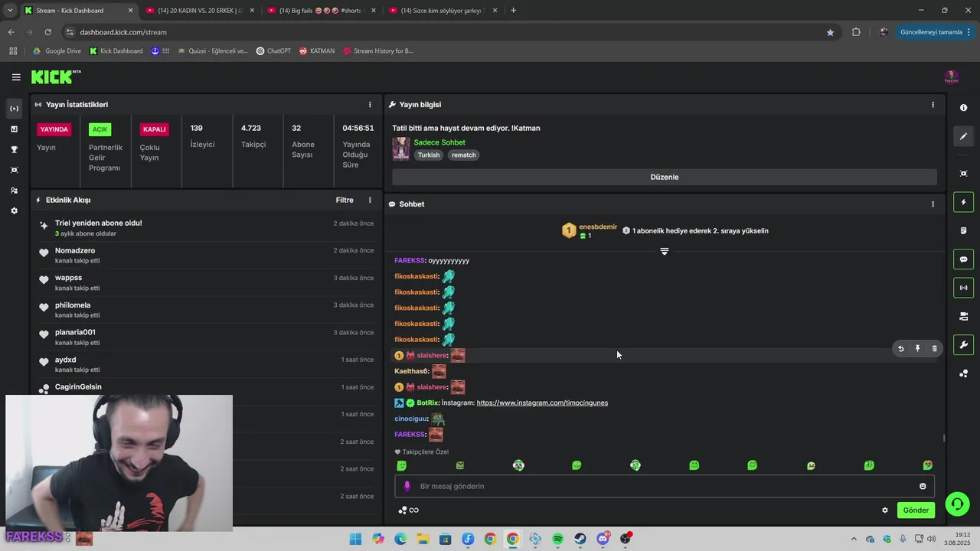Open the gear settings icon in left sidebar
980x551 pixels.
click(x=14, y=210)
